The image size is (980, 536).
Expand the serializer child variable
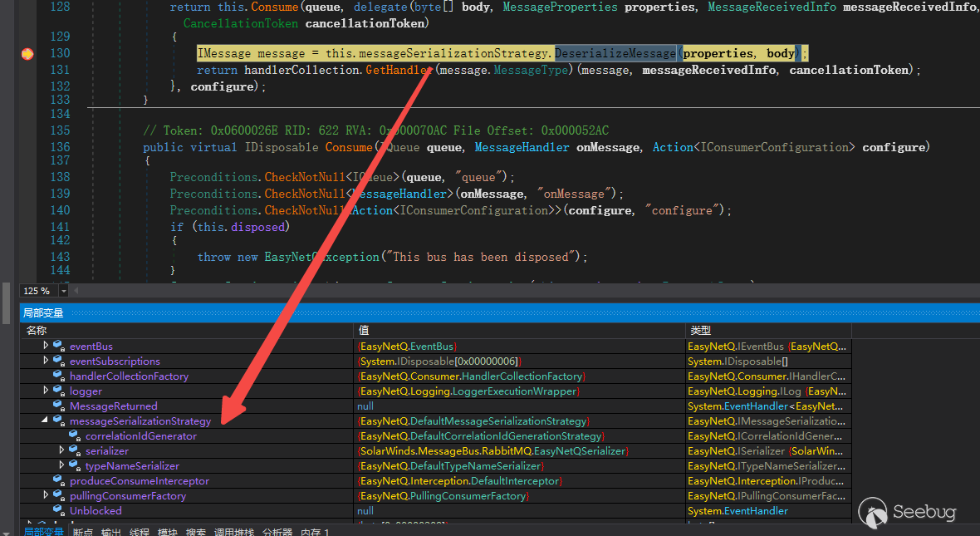(x=61, y=450)
